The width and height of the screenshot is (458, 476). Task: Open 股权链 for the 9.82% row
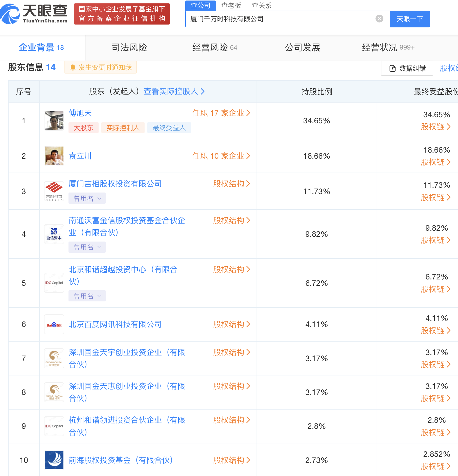point(436,240)
